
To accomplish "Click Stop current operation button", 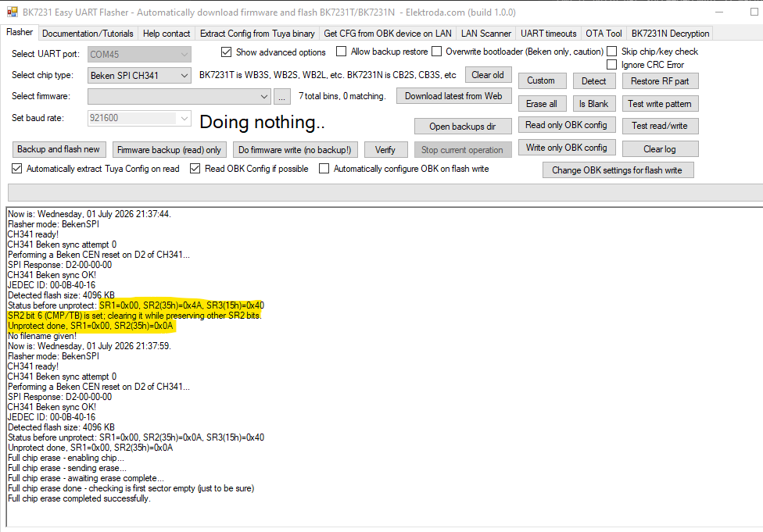I will click(462, 150).
